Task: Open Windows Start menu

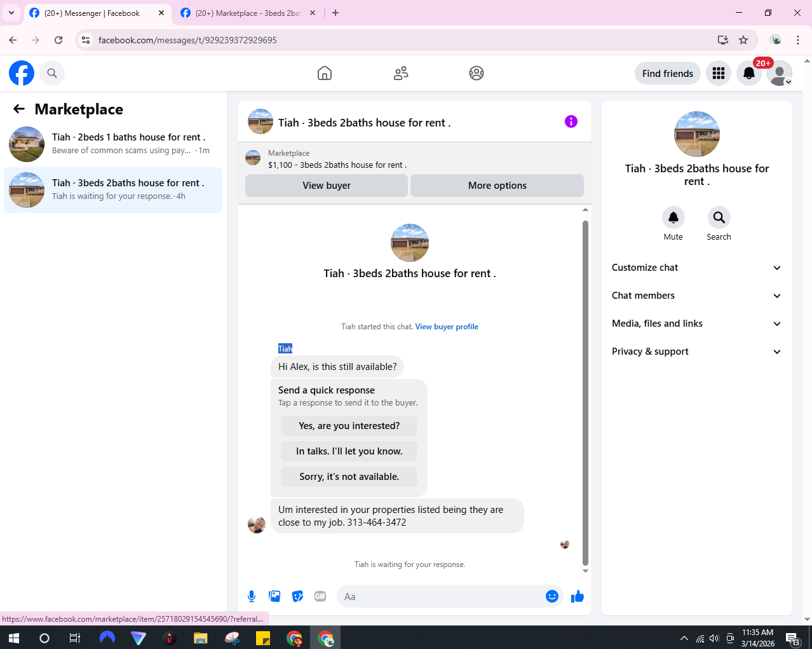Action: point(13,638)
